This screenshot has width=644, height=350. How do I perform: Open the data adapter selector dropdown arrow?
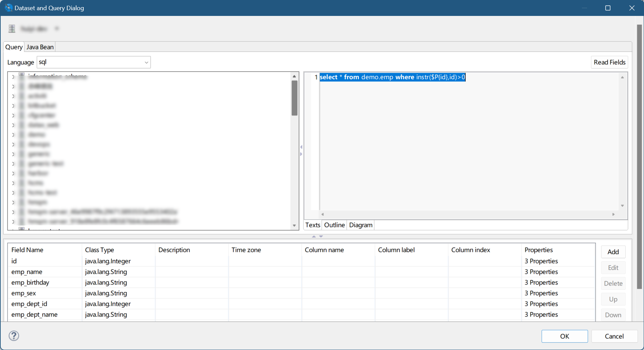tap(57, 29)
